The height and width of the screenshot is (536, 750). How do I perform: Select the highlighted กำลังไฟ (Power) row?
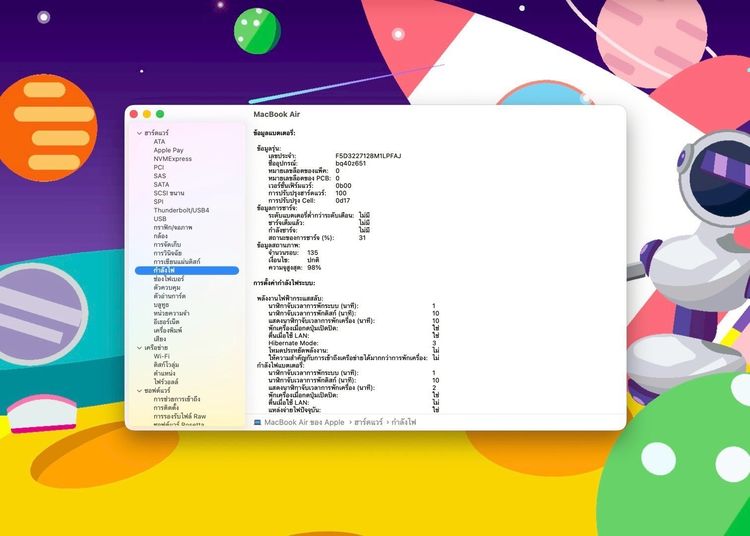pyautogui.click(x=187, y=271)
